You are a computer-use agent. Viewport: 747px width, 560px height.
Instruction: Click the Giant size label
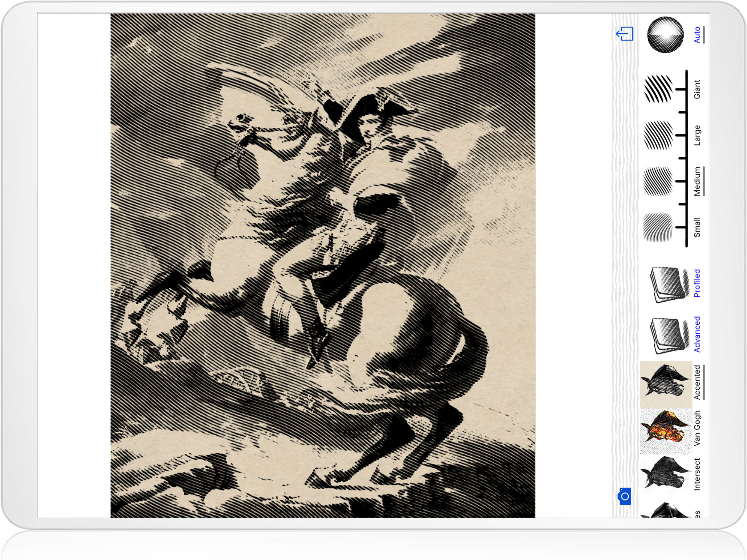[697, 89]
